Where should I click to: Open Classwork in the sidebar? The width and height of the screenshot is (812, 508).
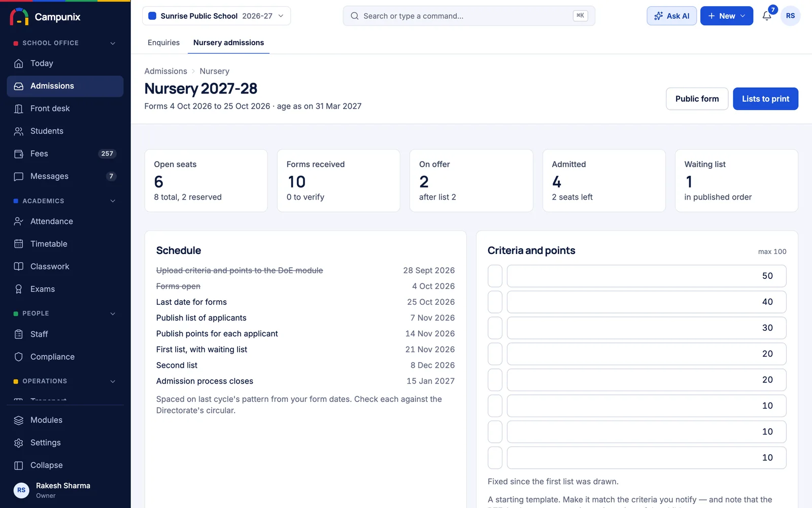(65, 266)
